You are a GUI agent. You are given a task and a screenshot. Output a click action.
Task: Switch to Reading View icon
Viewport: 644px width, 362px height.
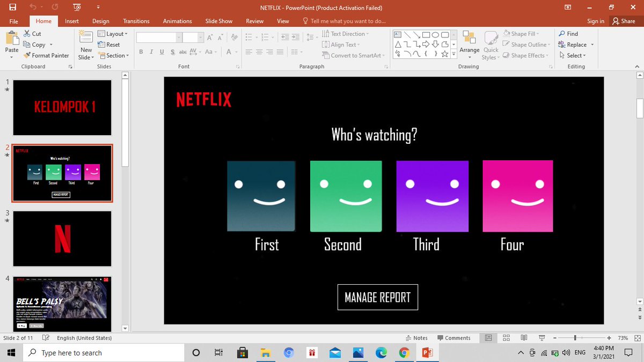point(524,338)
